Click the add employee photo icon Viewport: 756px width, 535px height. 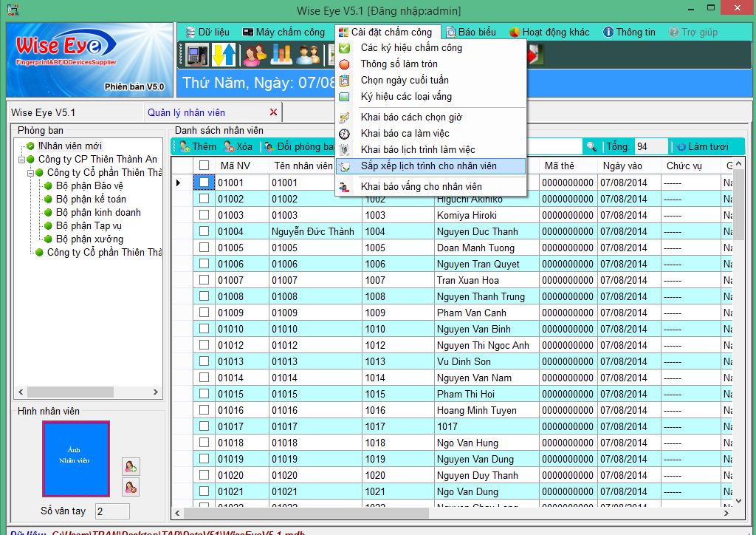[131, 466]
